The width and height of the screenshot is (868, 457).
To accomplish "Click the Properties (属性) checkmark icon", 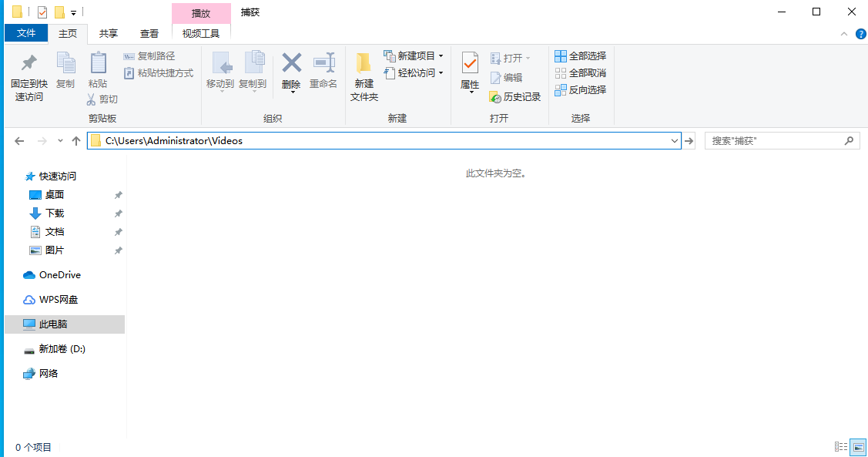I will tap(470, 64).
